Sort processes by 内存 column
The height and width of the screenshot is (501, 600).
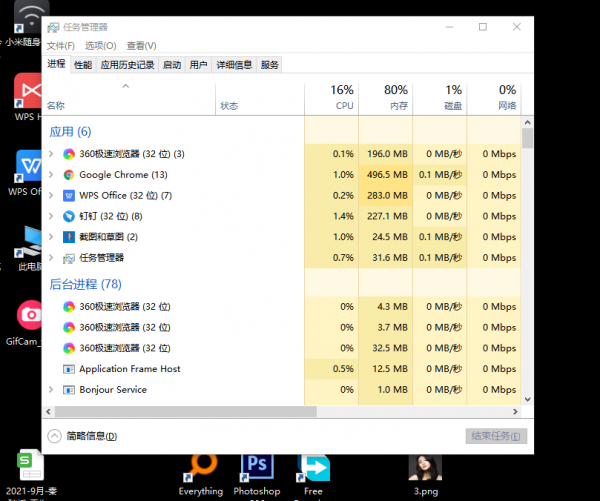pyautogui.click(x=386, y=99)
